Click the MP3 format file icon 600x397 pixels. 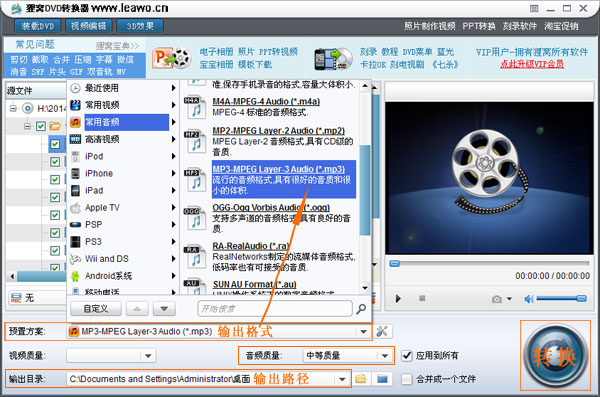pos(195,180)
